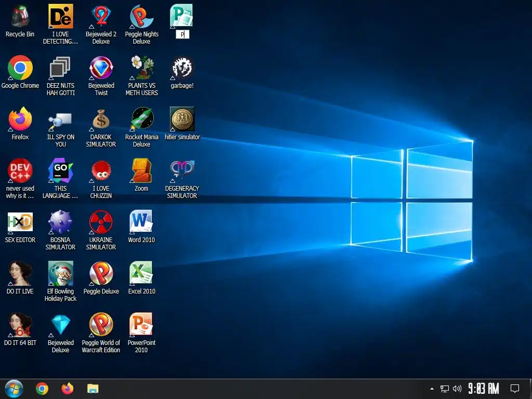Select the Word 2010 icon
Screen dimensions: 532x399
[x=141, y=222]
